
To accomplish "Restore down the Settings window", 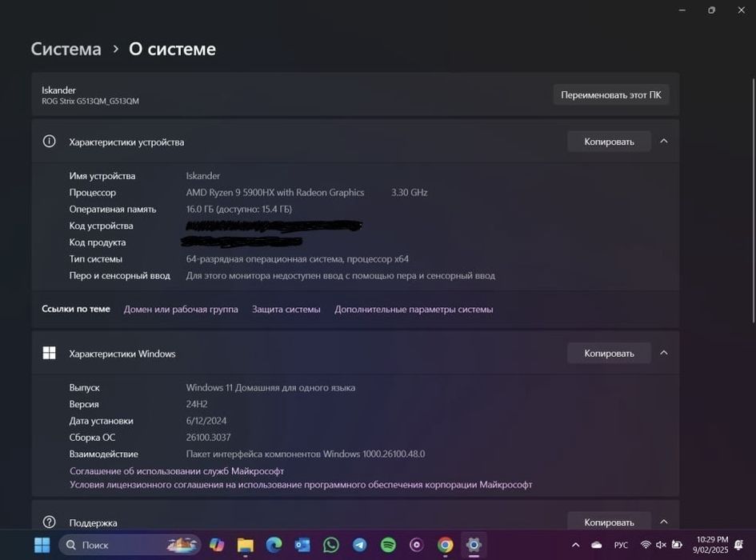I will [x=712, y=10].
